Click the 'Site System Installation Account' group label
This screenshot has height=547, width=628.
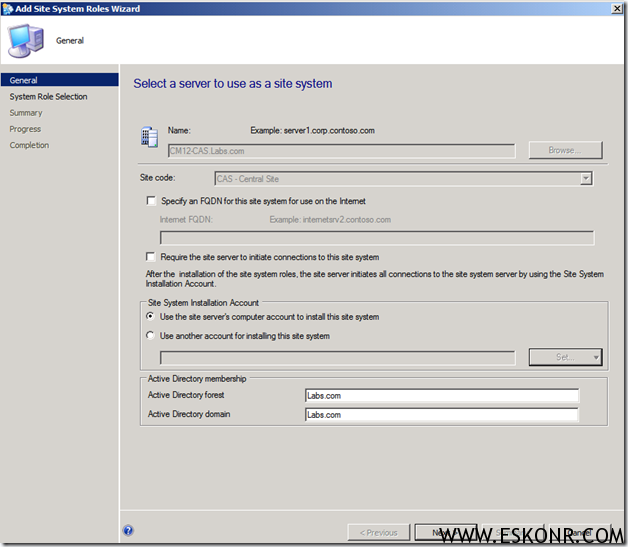point(203,303)
